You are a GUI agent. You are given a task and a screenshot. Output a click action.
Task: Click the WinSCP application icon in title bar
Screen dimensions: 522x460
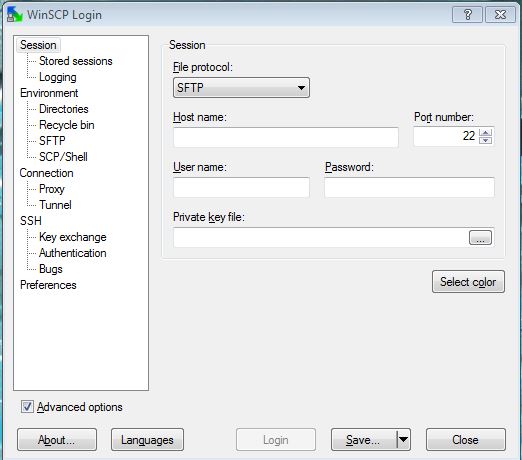point(15,15)
